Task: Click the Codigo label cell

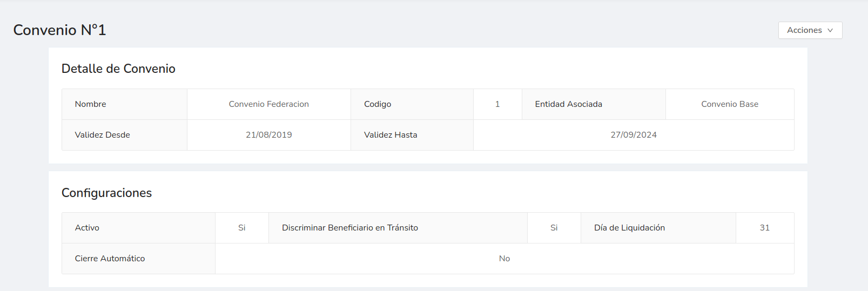Action: click(x=378, y=104)
